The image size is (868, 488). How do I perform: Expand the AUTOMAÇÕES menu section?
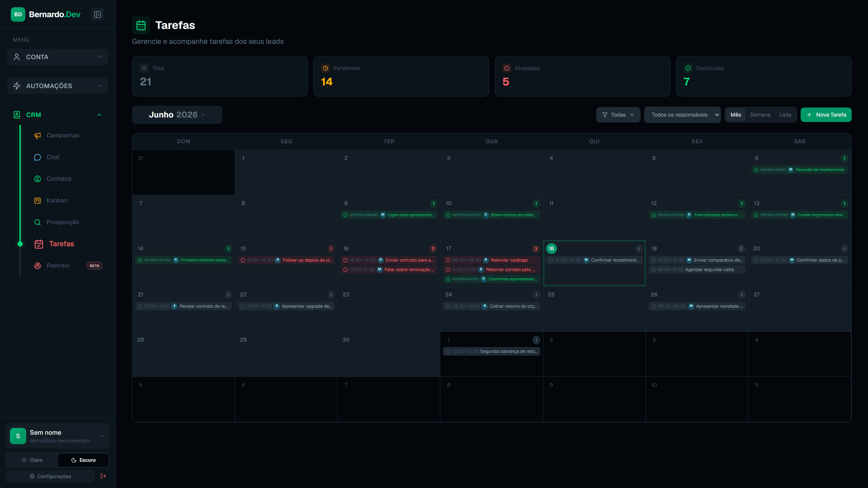click(57, 86)
